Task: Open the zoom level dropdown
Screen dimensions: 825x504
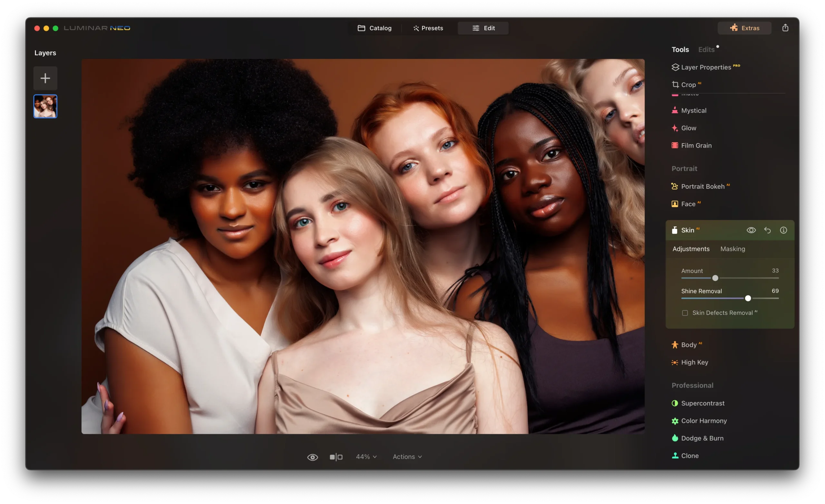Action: [366, 456]
